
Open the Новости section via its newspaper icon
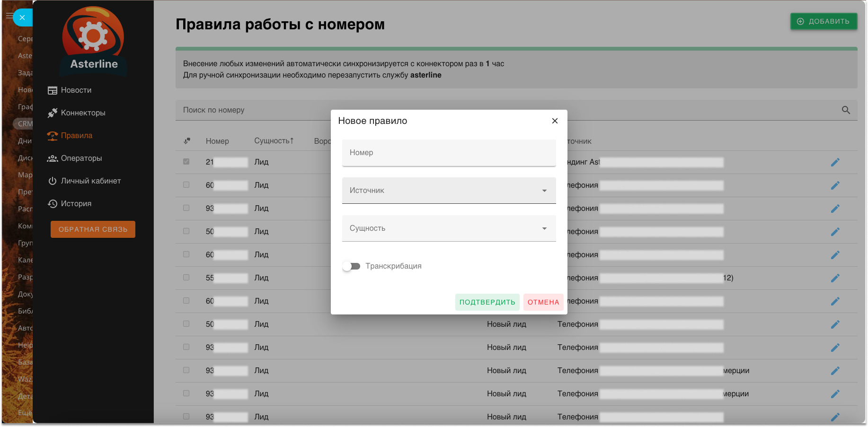[53, 90]
